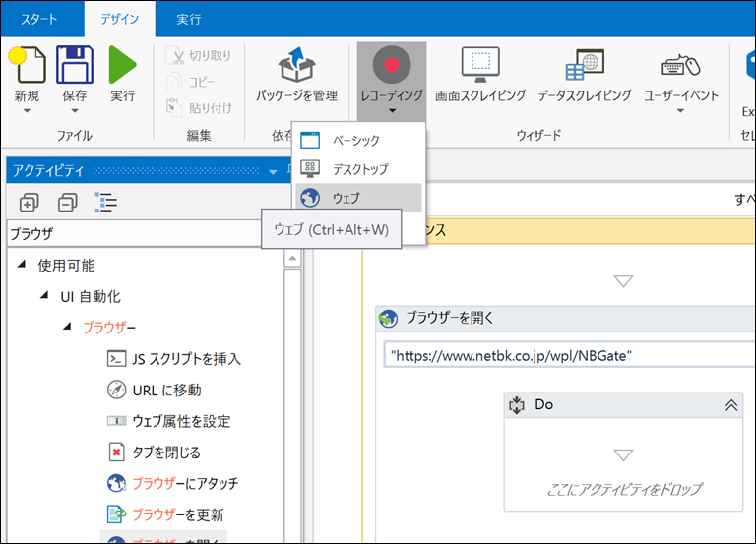
Task: Select the ウェブ属性を設定 activity
Action: (168, 422)
